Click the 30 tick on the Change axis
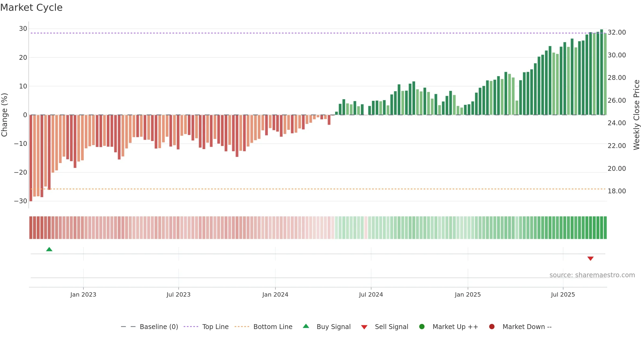The width and height of the screenshot is (644, 362). (23, 29)
